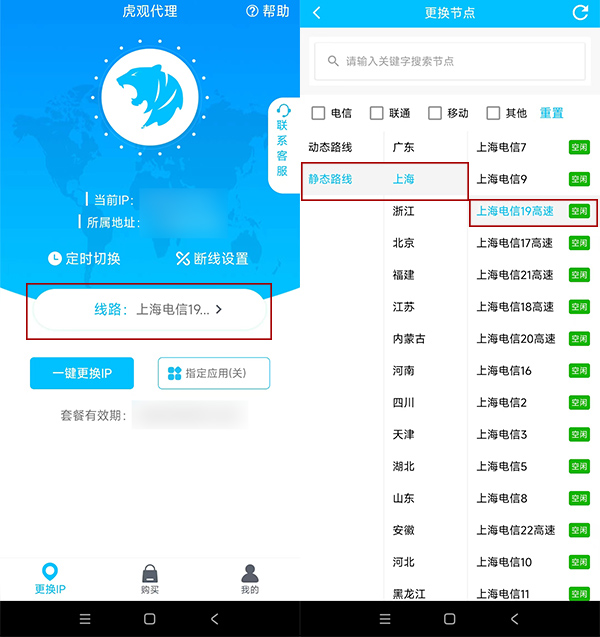The width and height of the screenshot is (600, 637).
Task: Select node 上海电信19高速
Action: coord(515,211)
